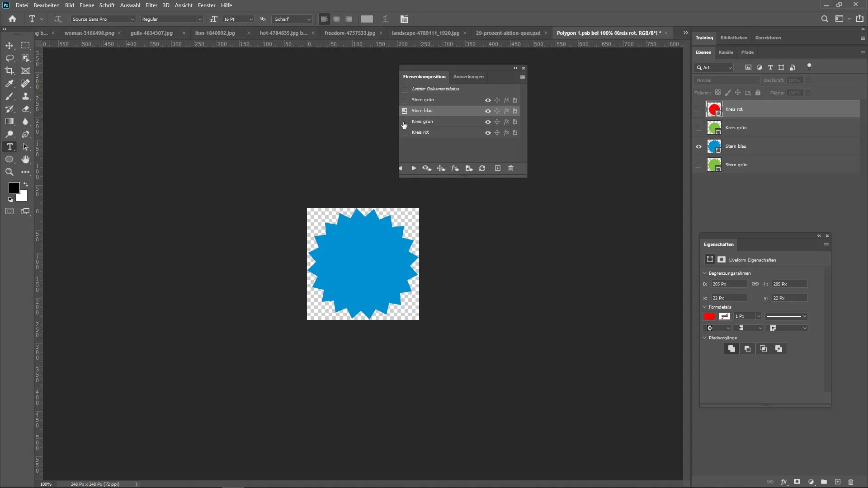This screenshot has height=488, width=868.
Task: Show the Kreis rot layer
Action: [x=698, y=109]
